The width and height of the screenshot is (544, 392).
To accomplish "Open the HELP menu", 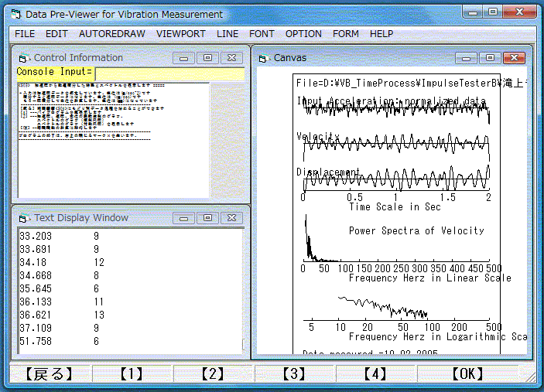I will pos(381,34).
